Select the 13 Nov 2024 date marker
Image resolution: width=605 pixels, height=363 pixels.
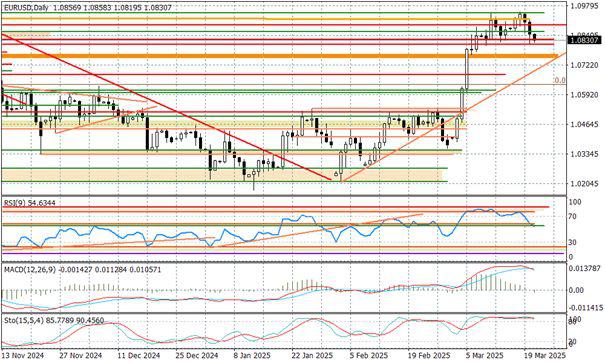(24, 355)
